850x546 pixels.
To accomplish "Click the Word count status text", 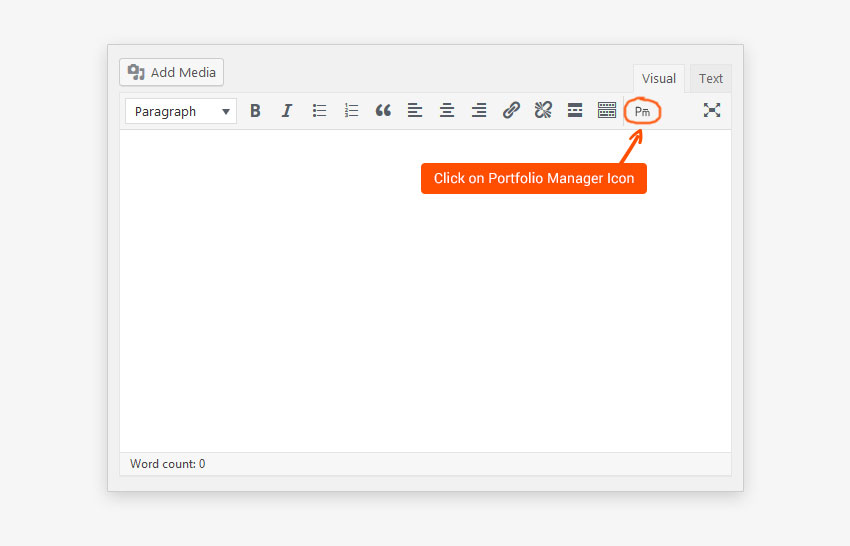I will [167, 464].
